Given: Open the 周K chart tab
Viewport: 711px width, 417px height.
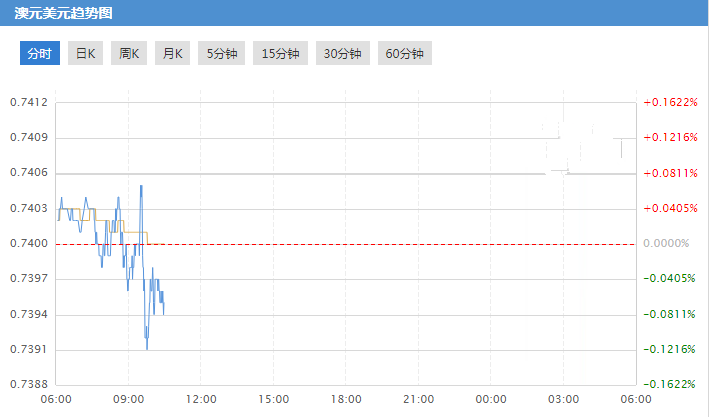Looking at the screenshot, I should tap(129, 54).
